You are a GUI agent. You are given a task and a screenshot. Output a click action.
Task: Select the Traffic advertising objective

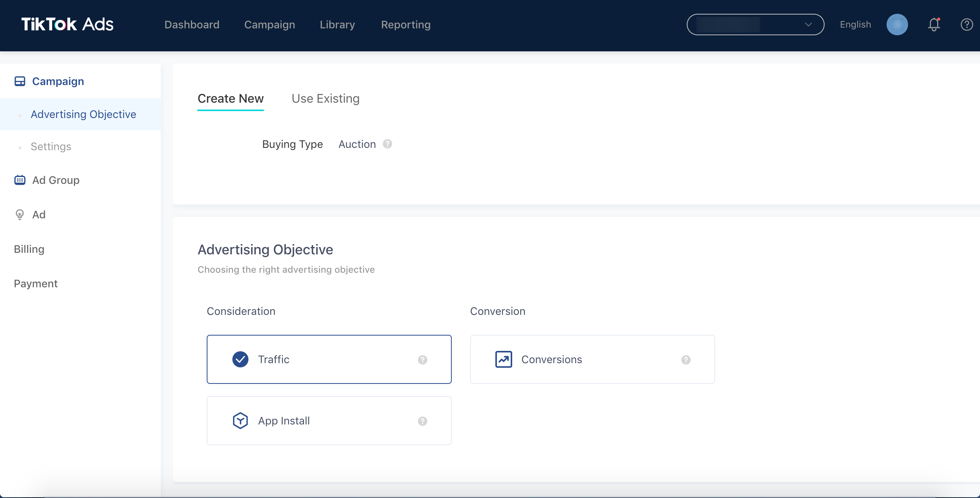pyautogui.click(x=330, y=360)
